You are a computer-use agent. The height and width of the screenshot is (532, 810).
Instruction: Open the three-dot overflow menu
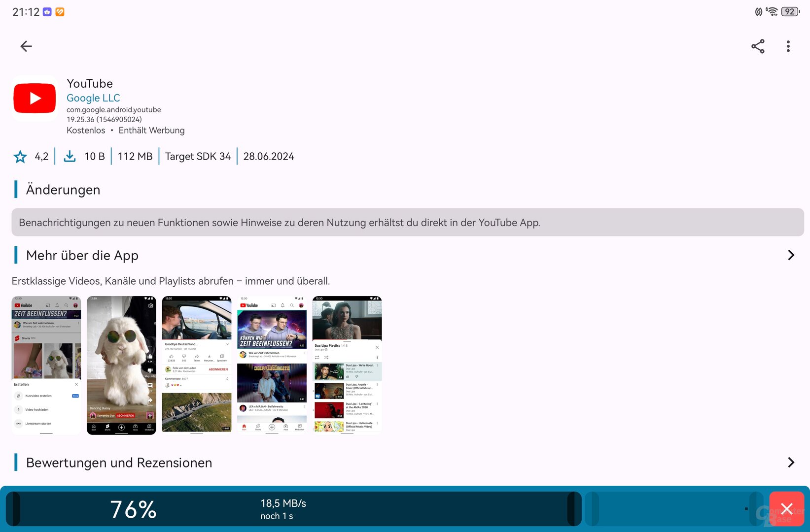[788, 46]
